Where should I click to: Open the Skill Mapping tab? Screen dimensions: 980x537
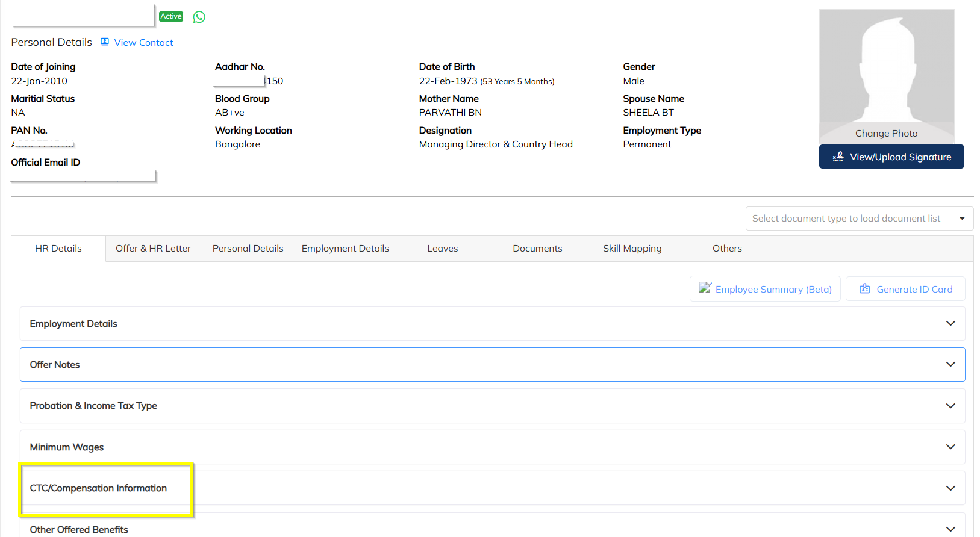632,249
